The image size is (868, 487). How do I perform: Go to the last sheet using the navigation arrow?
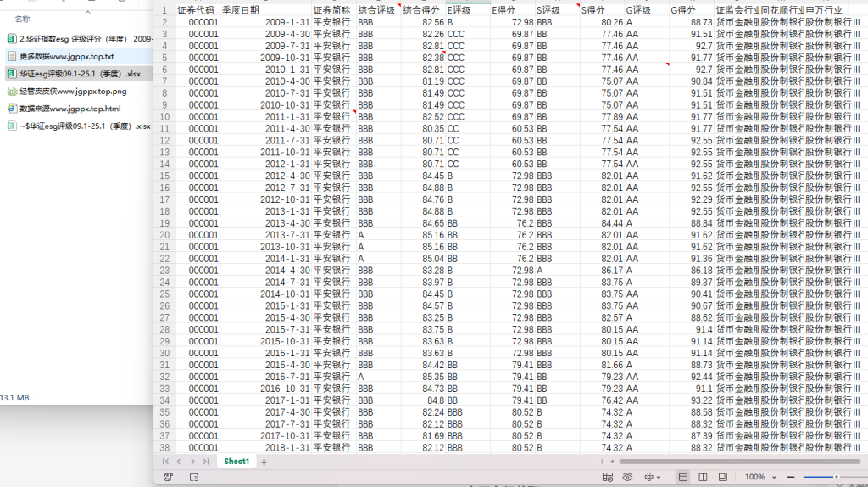point(206,462)
